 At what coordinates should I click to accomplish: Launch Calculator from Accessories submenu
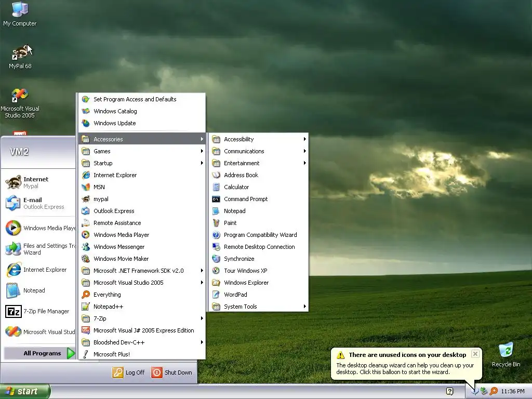pos(259,187)
